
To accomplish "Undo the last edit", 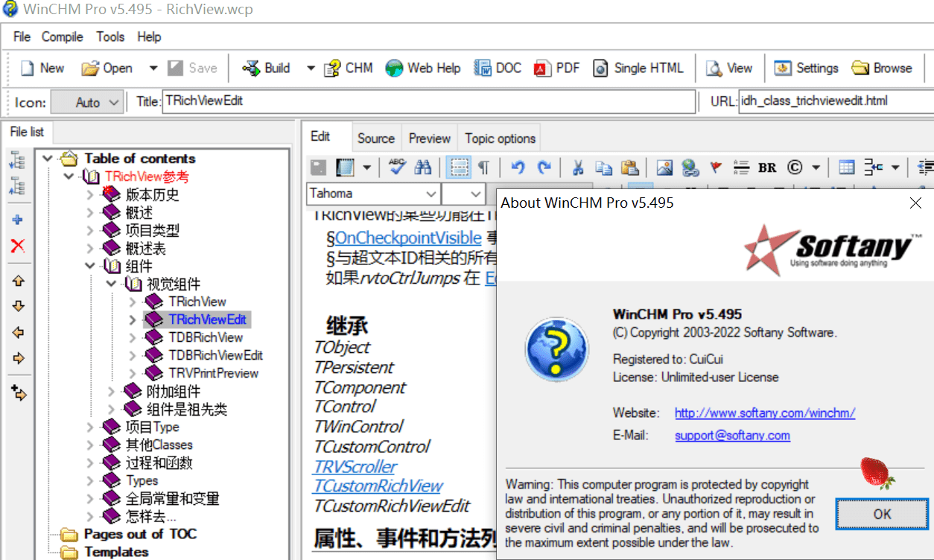I will (518, 167).
